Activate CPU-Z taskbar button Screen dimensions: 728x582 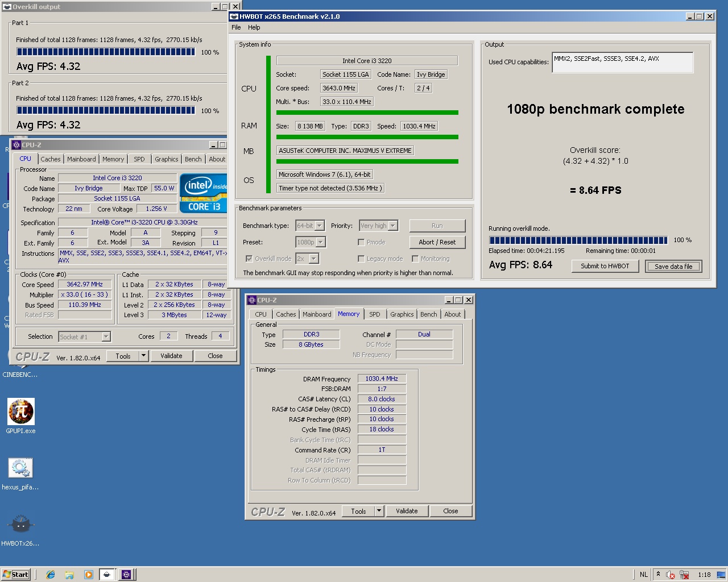click(x=126, y=575)
